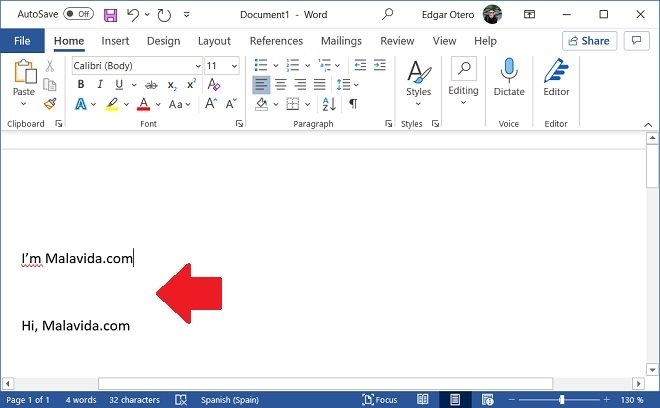The image size is (660, 408).
Task: Open the numbering list dropdown arrow
Action: (308, 66)
